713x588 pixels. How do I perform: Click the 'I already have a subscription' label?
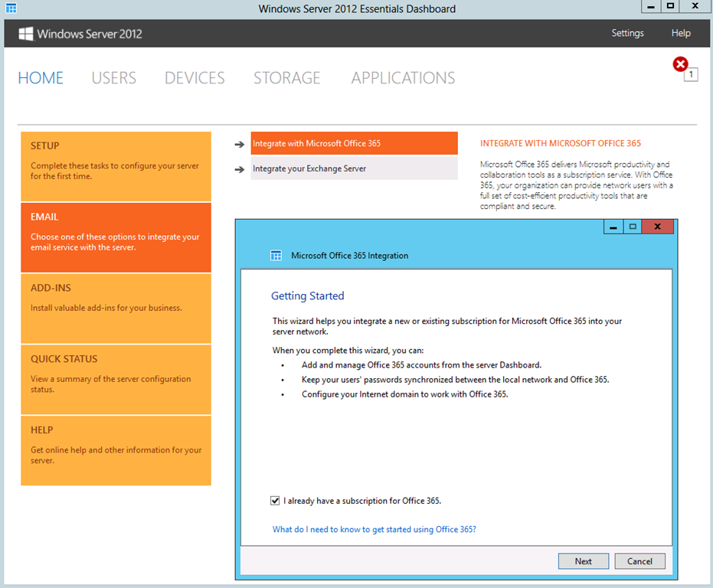tap(362, 501)
